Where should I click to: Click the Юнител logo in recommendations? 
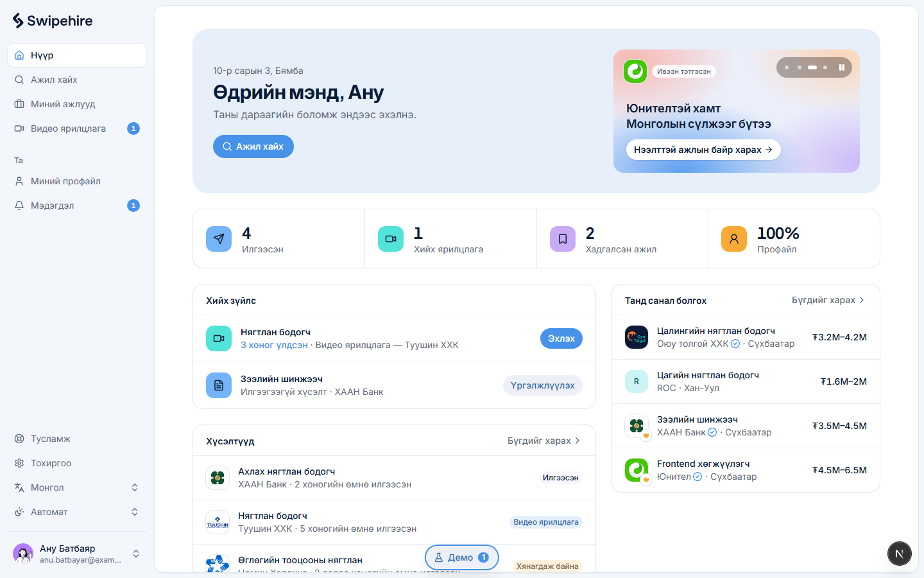pyautogui.click(x=637, y=470)
